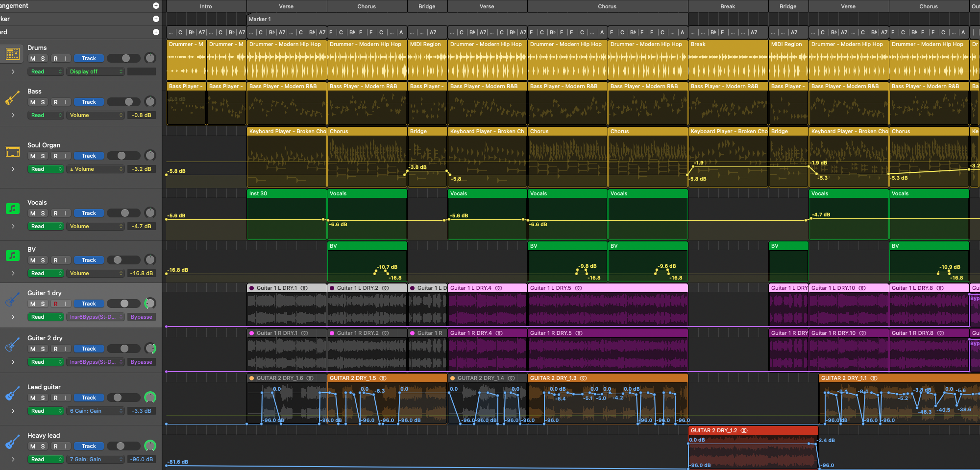This screenshot has height=470, width=980.
Task: Expand Vocals track automation lanes chevron
Action: 13,226
